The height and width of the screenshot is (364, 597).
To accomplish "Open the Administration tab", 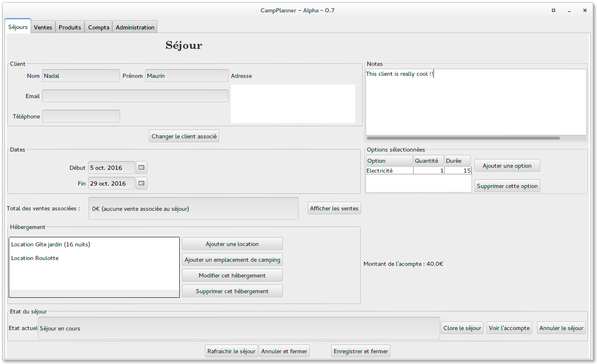I will (135, 27).
